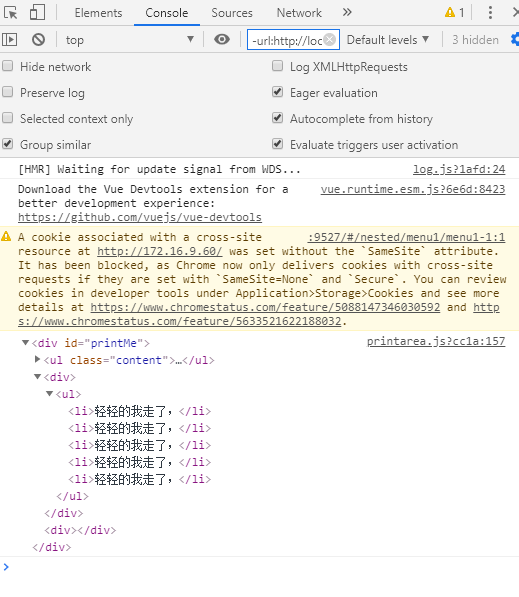Clear the console with the ban icon
Image resolution: width=519 pixels, height=597 pixels.
pyautogui.click(x=38, y=40)
